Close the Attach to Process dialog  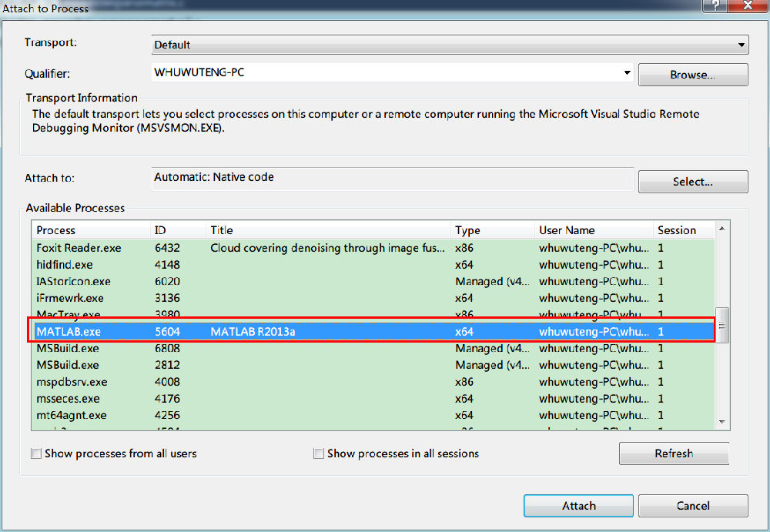pyautogui.click(x=748, y=5)
